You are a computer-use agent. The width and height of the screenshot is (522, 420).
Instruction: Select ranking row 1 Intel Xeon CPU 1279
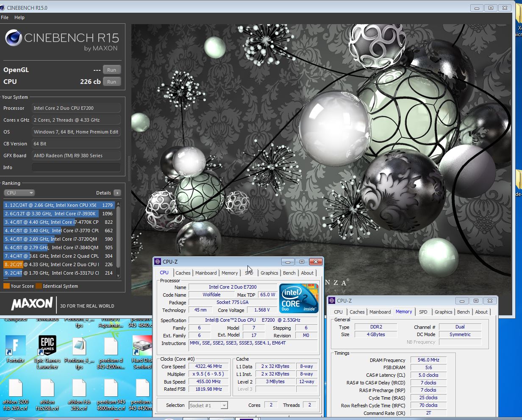(x=59, y=205)
